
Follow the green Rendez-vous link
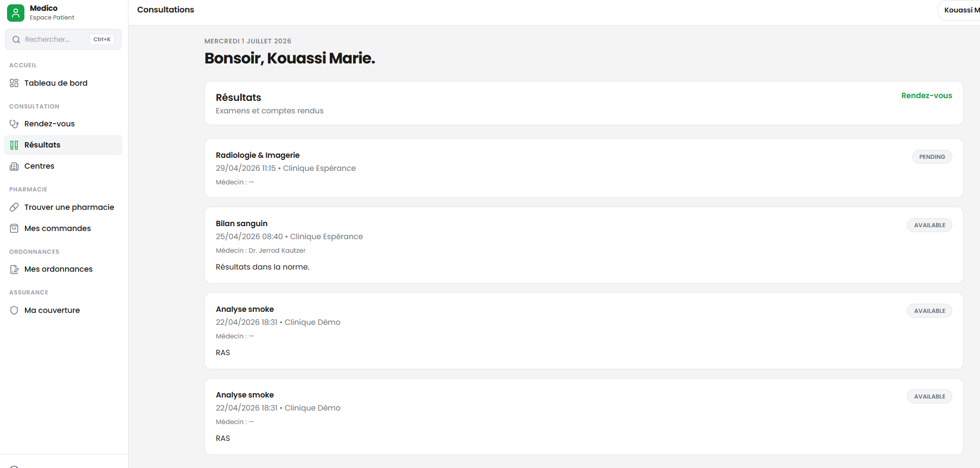(x=926, y=95)
